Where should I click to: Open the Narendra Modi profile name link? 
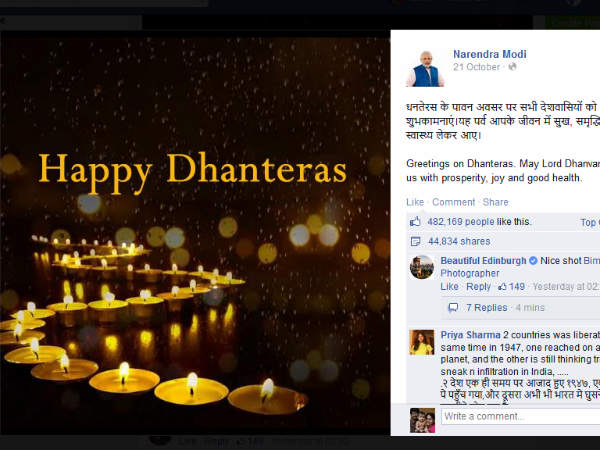tap(490, 54)
